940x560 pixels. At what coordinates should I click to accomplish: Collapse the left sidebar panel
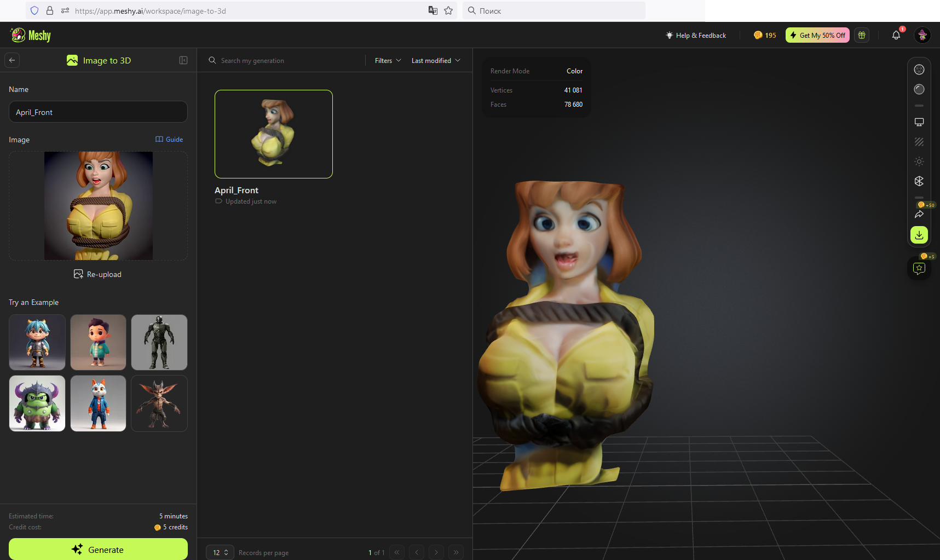tap(183, 60)
